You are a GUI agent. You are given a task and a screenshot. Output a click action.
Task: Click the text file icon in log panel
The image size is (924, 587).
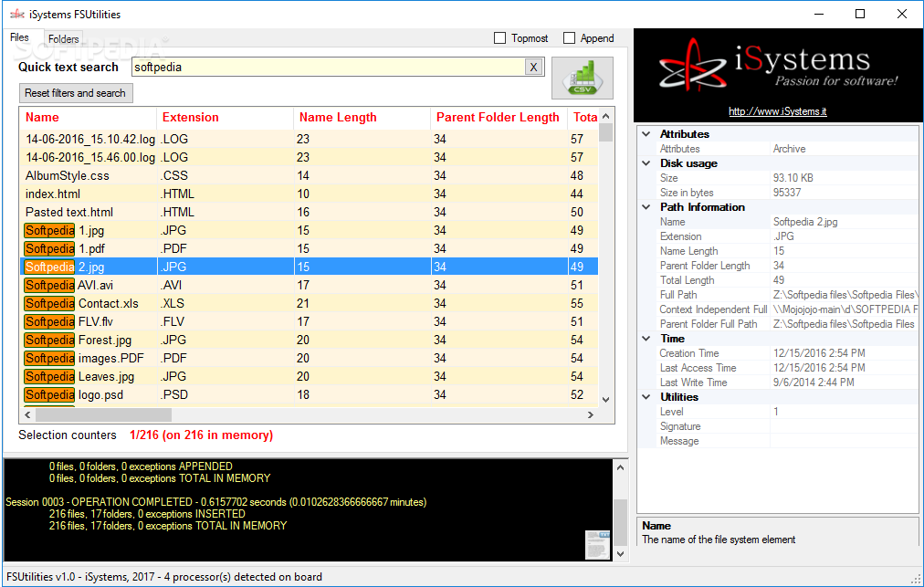pos(597,545)
